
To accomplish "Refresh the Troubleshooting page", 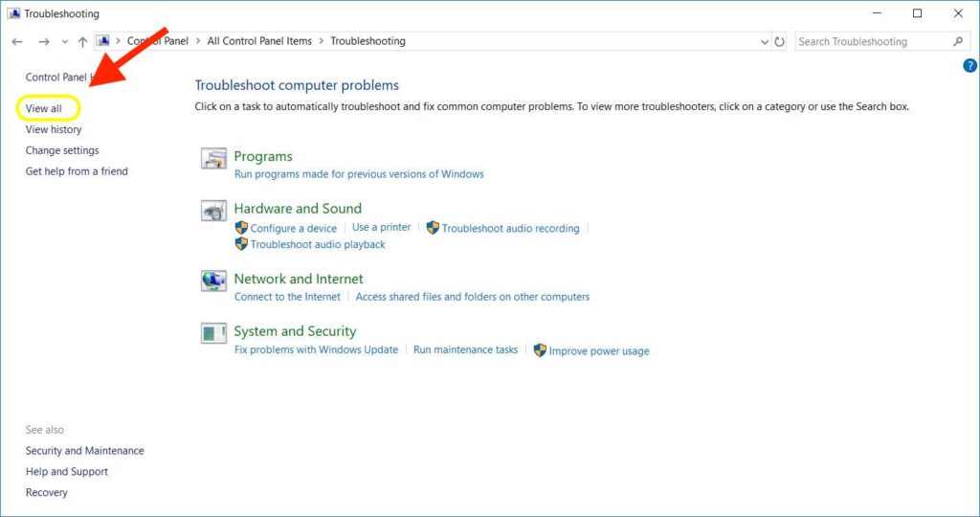I will click(x=779, y=42).
